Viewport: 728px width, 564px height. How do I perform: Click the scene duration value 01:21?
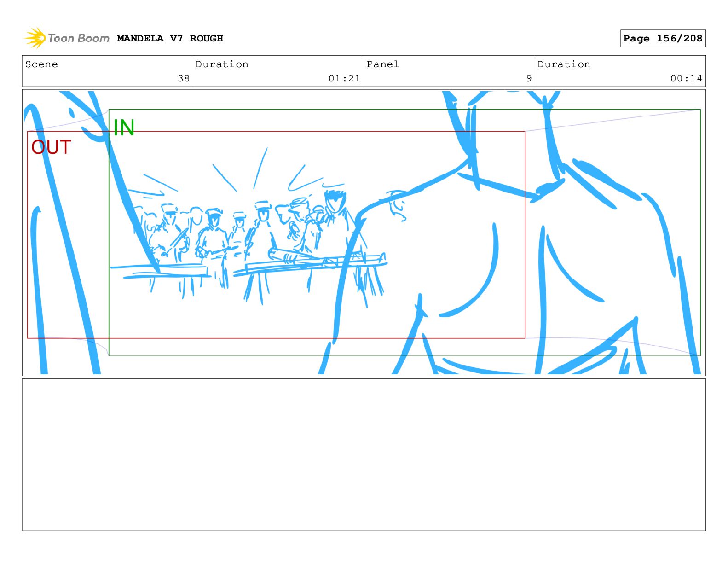tap(344, 79)
